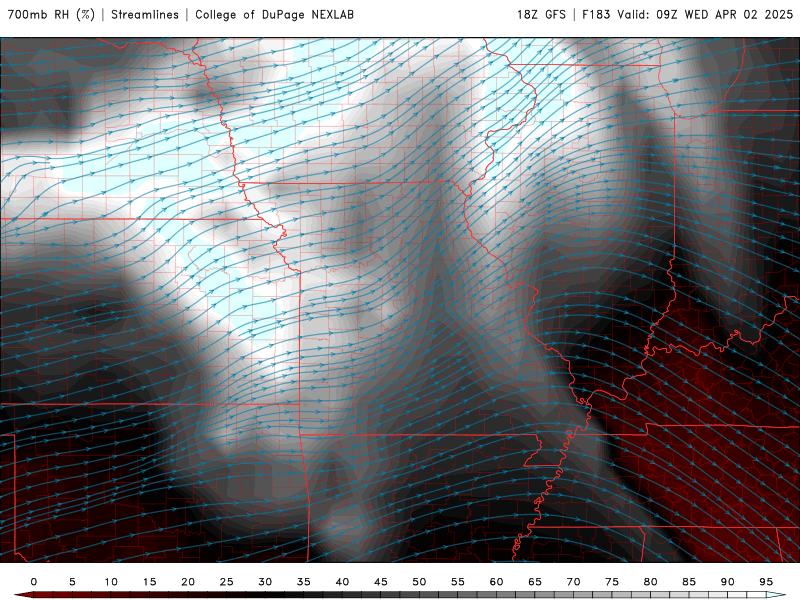Click the "60" colorbar tick label
Viewport: 800px width, 600px height.
(x=496, y=582)
